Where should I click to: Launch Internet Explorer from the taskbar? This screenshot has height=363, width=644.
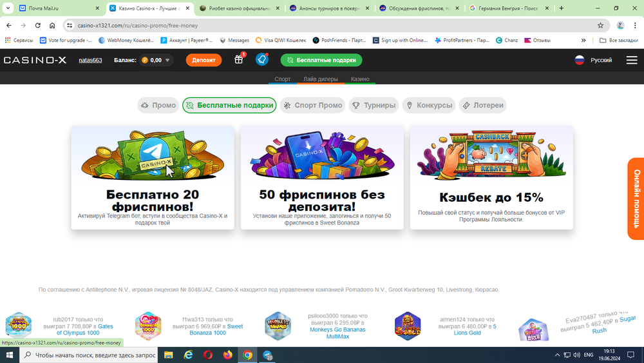[x=188, y=355]
